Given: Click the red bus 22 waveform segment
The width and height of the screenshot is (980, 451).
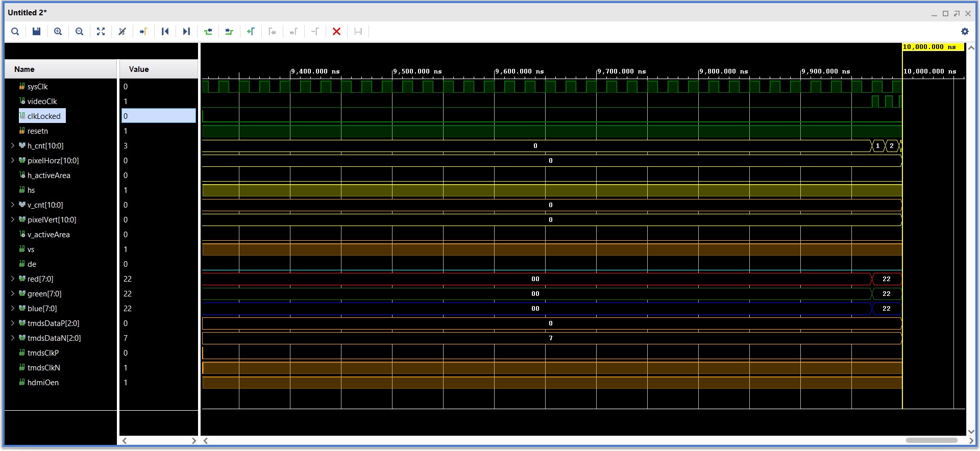Looking at the screenshot, I should pyautogui.click(x=887, y=279).
